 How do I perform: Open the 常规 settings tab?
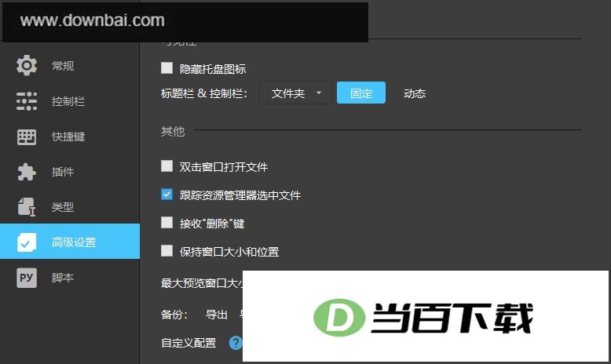[70, 66]
